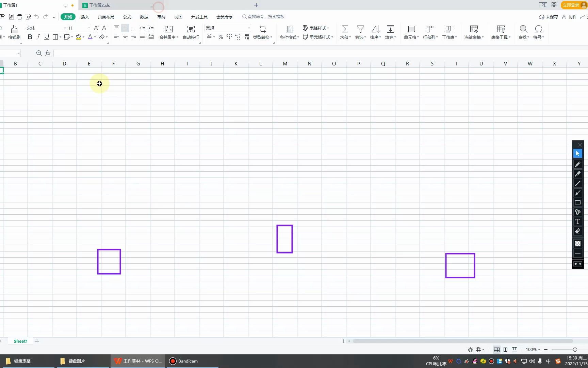Decrease font size with the A- icon
This screenshot has width=588, height=368.
pos(105,28)
